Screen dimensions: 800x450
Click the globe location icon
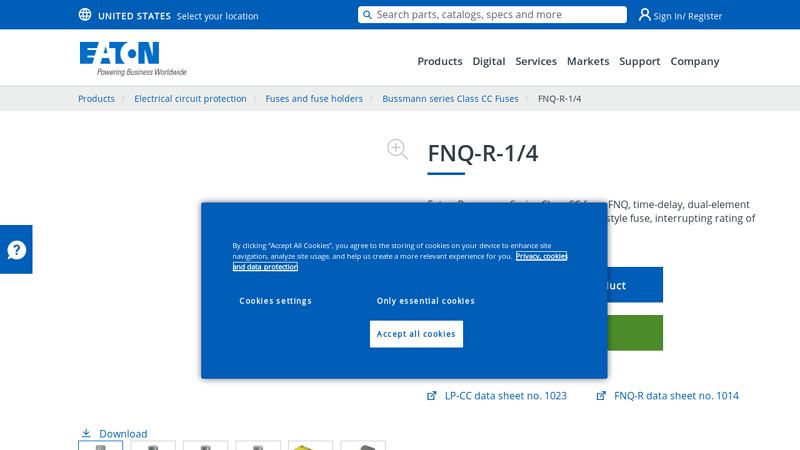[85, 15]
